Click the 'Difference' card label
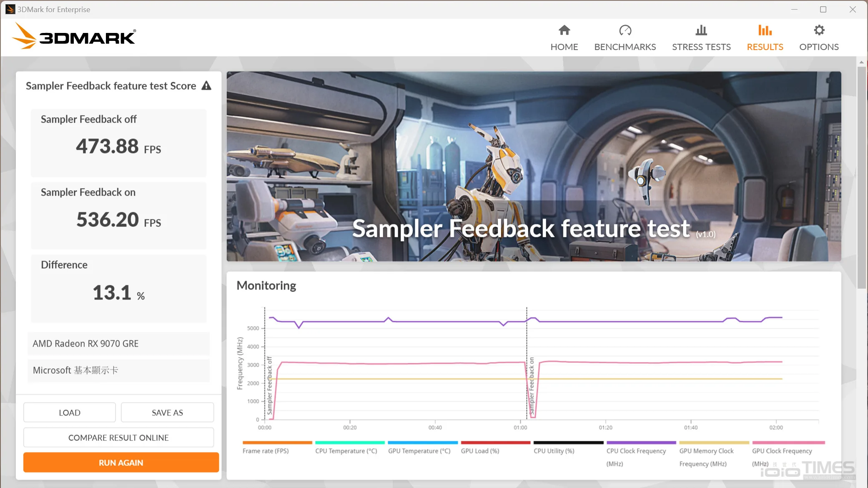This screenshot has width=868, height=488. 64,265
